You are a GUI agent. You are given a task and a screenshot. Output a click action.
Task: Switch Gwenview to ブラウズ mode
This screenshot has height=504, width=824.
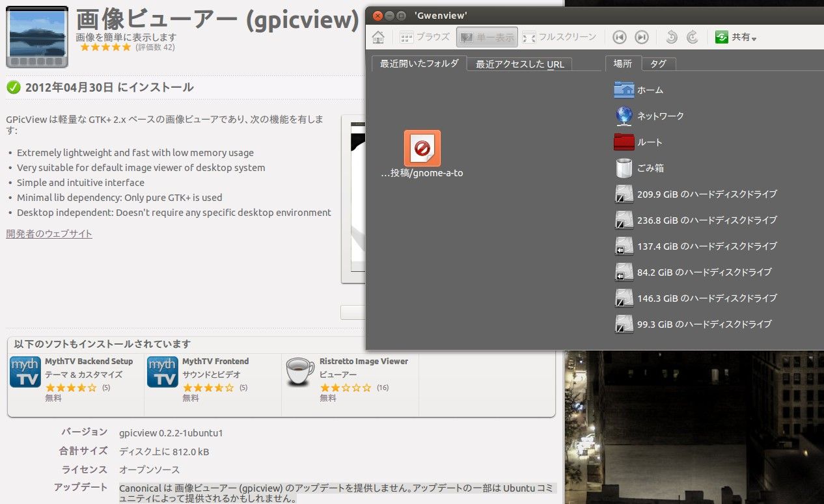pyautogui.click(x=425, y=37)
